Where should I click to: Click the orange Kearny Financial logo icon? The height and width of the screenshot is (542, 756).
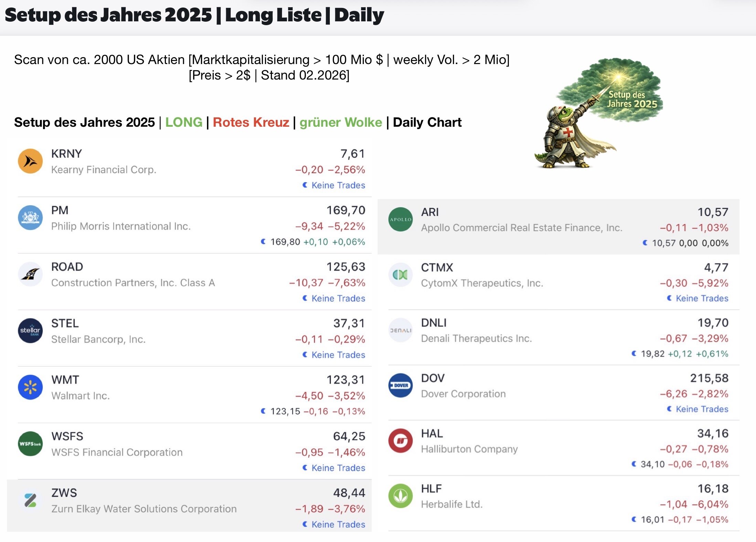pos(30,161)
